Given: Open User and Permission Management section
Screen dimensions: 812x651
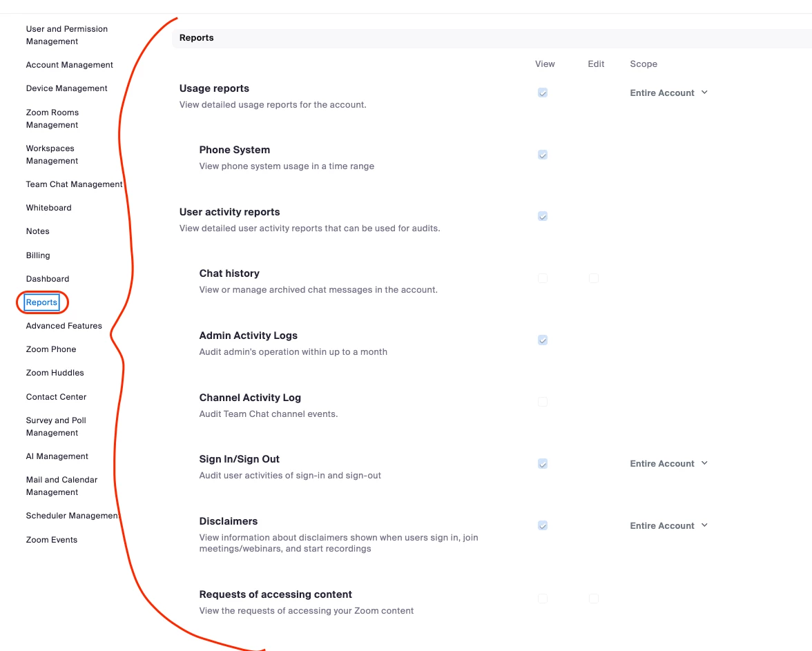Looking at the screenshot, I should tap(67, 35).
